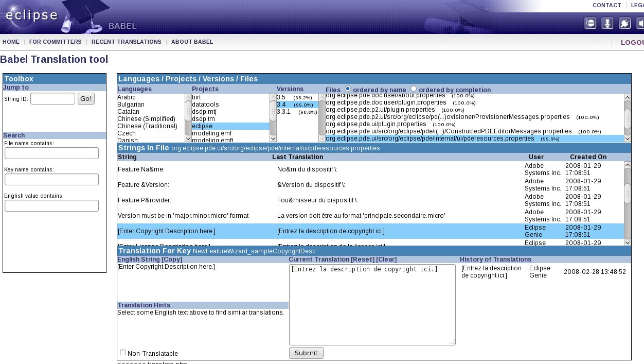Select the 'Feature P&rovider:' string row

click(370, 200)
